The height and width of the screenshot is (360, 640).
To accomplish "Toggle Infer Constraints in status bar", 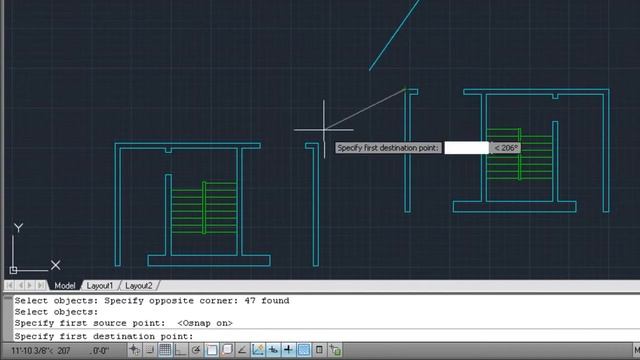I will 134,350.
